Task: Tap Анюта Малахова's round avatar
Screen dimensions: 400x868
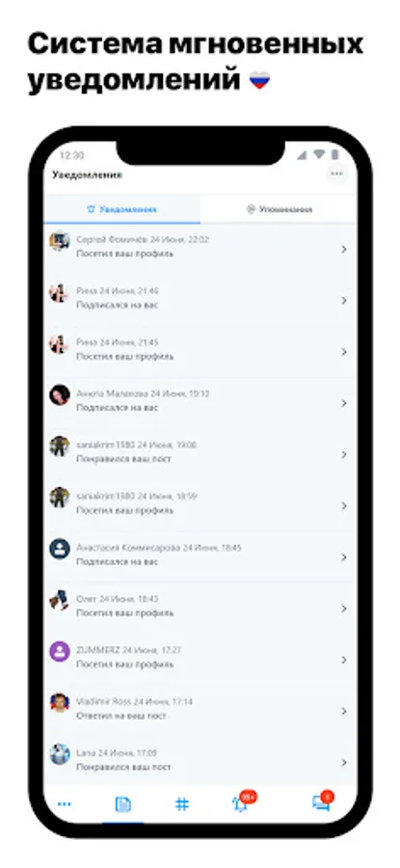Action: pyautogui.click(x=59, y=395)
